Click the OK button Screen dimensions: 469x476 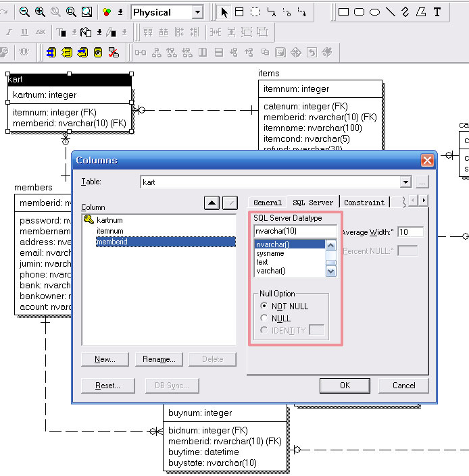[345, 386]
